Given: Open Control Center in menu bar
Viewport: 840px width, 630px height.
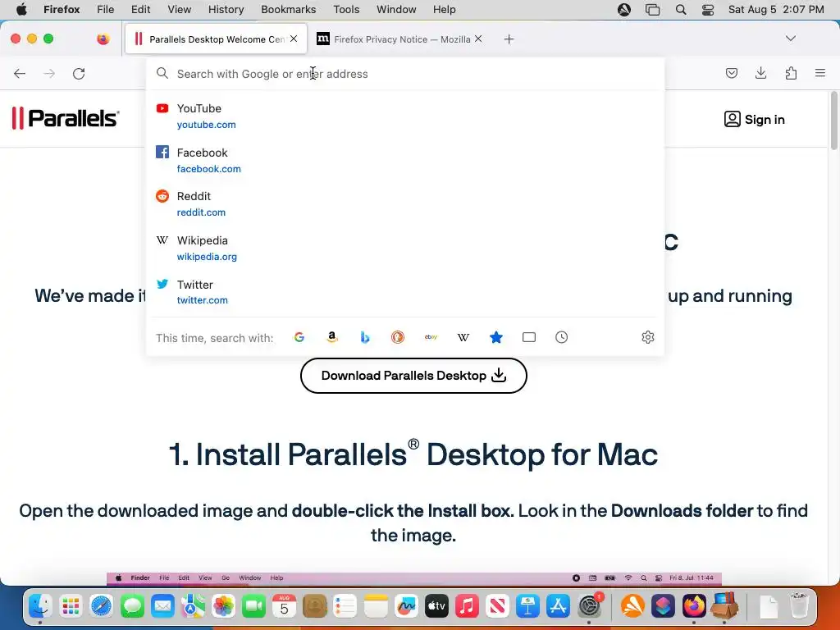Looking at the screenshot, I should pyautogui.click(x=708, y=9).
